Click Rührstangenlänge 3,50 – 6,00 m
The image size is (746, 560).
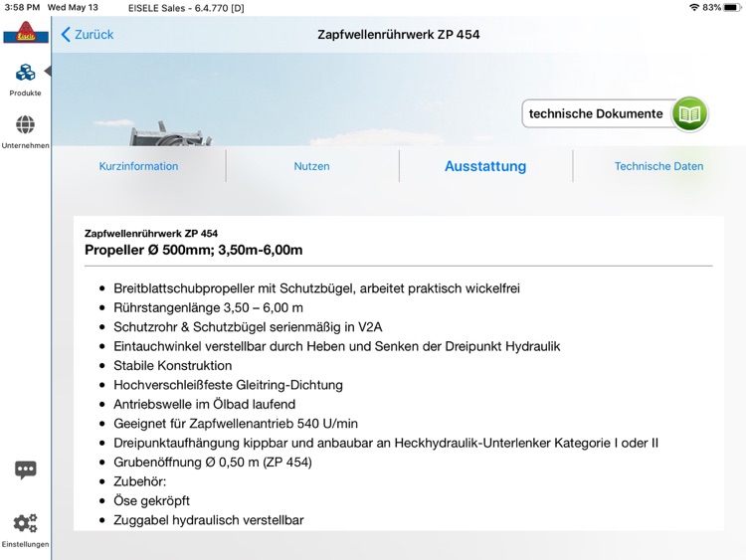tap(209, 307)
